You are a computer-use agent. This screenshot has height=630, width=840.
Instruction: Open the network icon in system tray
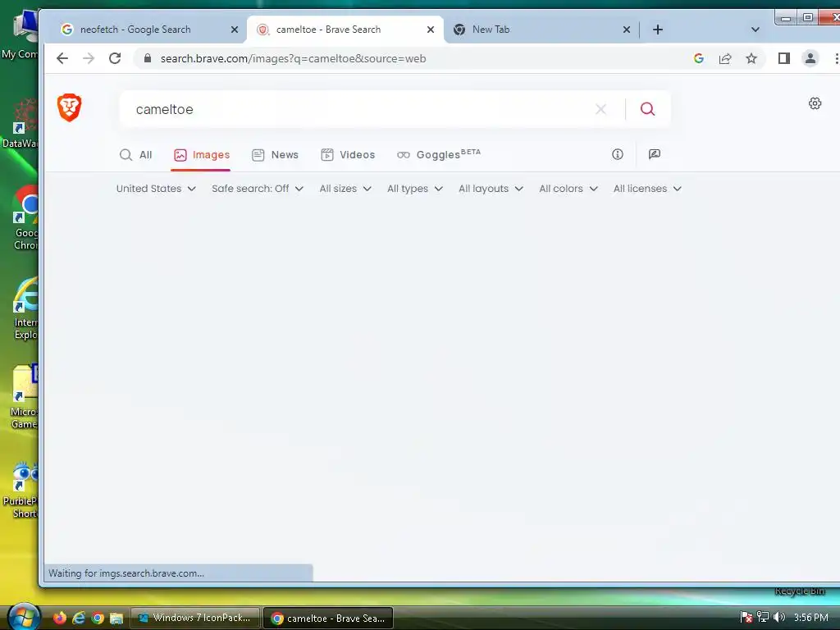tap(763, 617)
